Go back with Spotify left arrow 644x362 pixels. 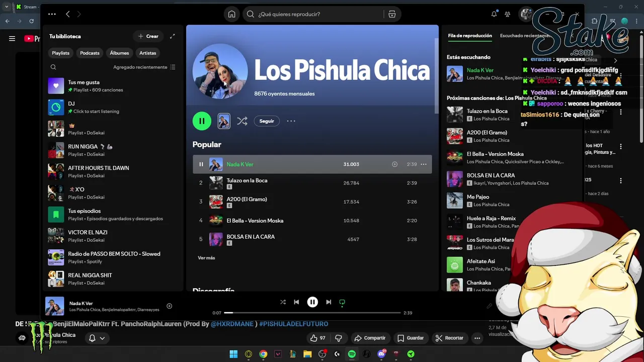(68, 14)
